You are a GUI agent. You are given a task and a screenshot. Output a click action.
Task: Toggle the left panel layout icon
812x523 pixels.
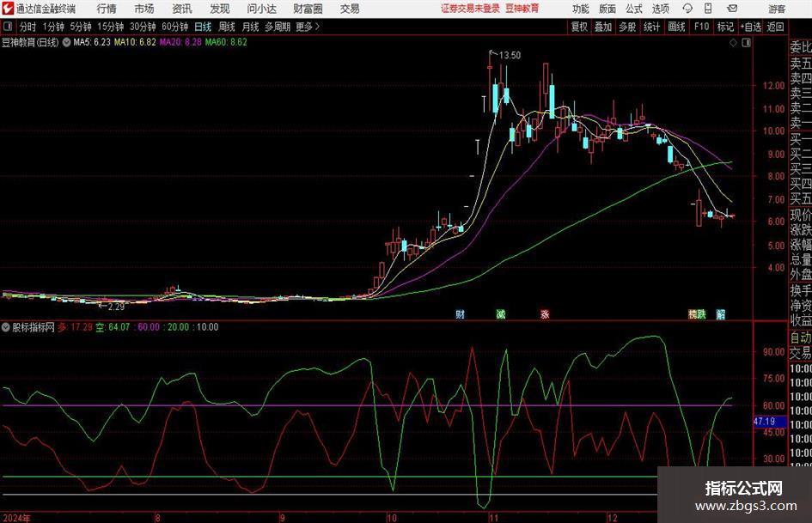click(x=8, y=27)
